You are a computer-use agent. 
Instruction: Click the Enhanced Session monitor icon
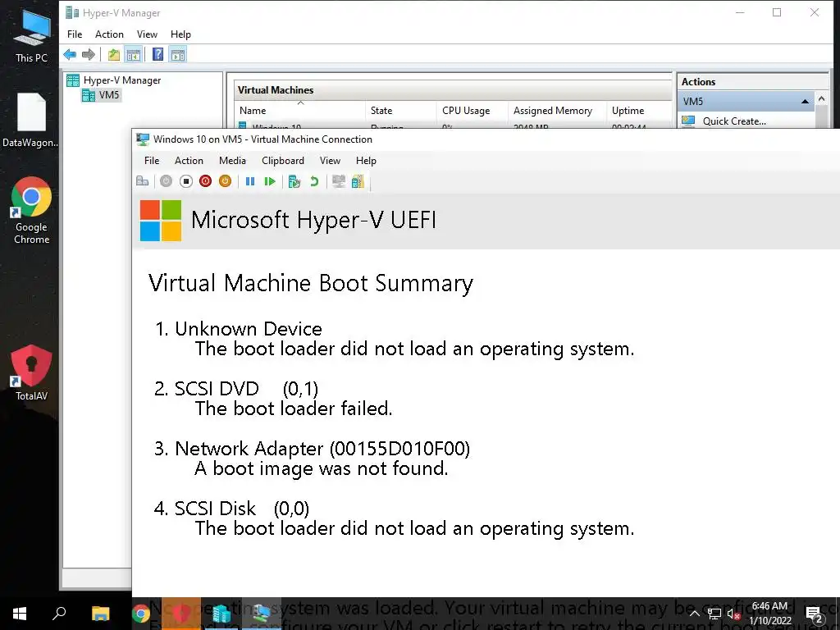pos(339,181)
